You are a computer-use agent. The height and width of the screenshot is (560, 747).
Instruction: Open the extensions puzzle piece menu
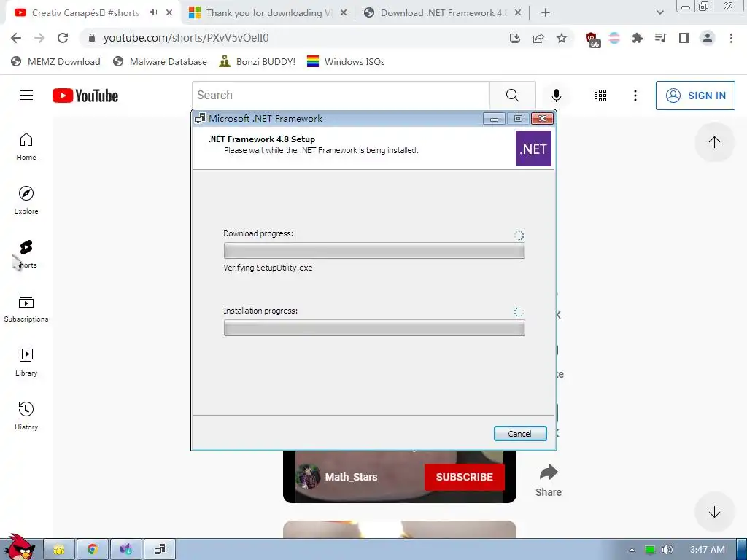(x=637, y=38)
